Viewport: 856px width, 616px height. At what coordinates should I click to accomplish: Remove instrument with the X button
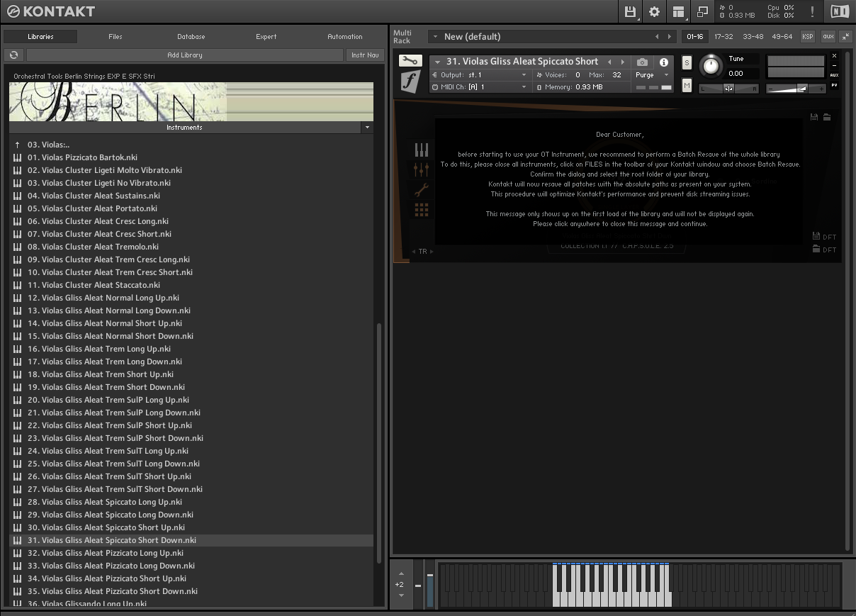click(x=834, y=55)
